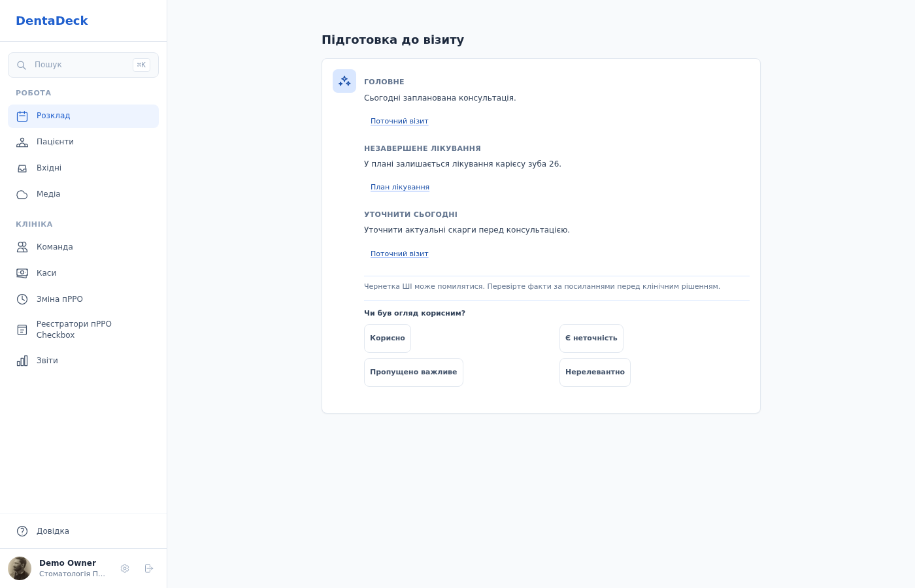915x588 pixels.
Task: Click the Довідка question mark icon
Action: click(22, 531)
